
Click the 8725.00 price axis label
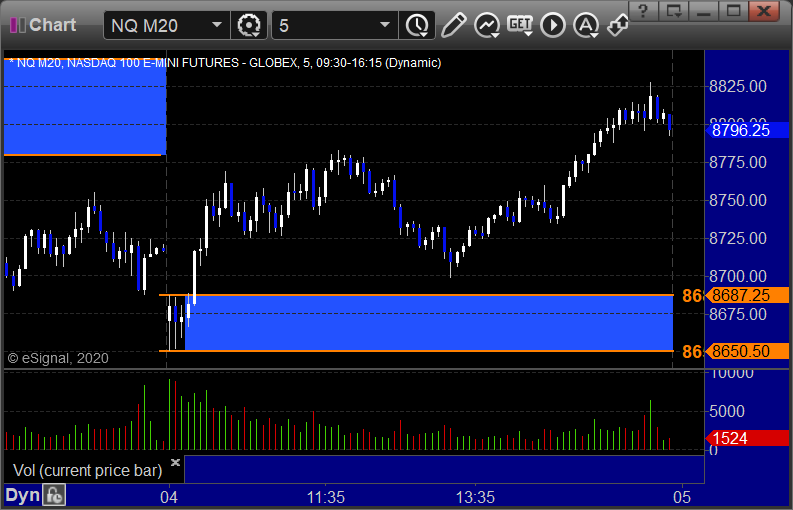coord(738,238)
